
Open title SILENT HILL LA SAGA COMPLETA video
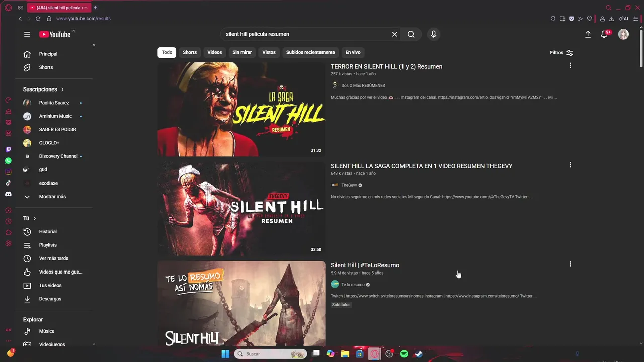click(422, 166)
